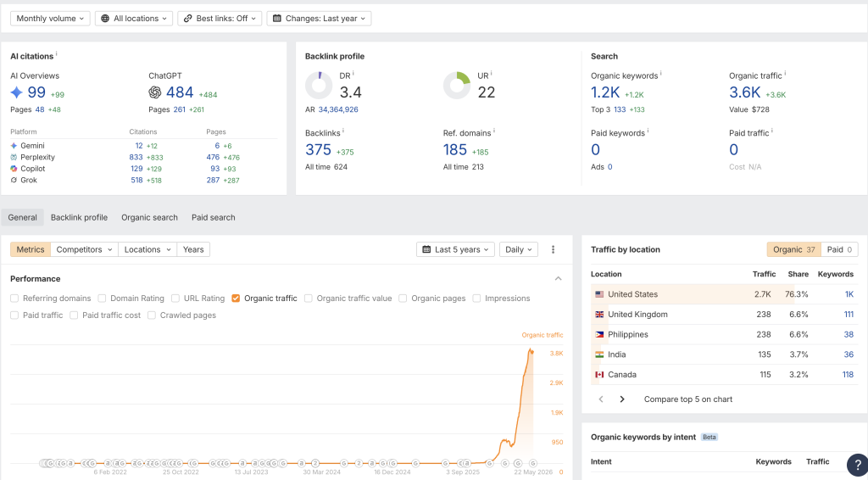Click the orange organic traffic peak point

click(531, 351)
